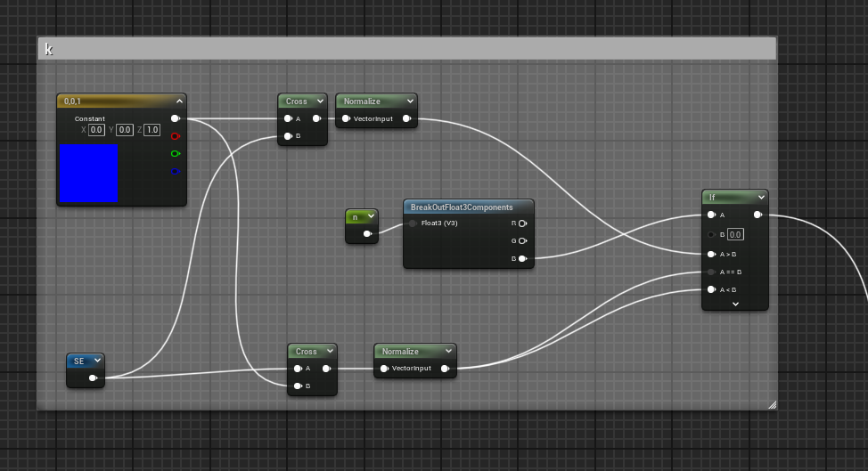
Task: Expand the If node's bottom chevron
Action: click(x=735, y=304)
